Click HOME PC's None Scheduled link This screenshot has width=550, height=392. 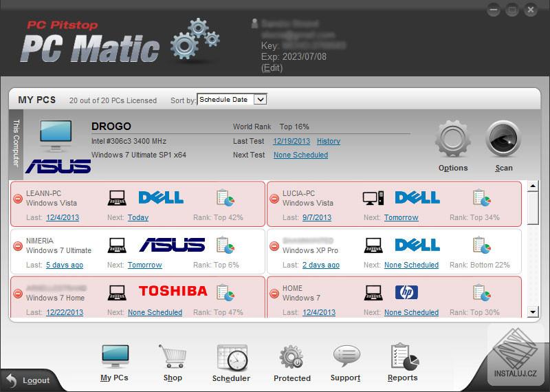click(x=411, y=312)
